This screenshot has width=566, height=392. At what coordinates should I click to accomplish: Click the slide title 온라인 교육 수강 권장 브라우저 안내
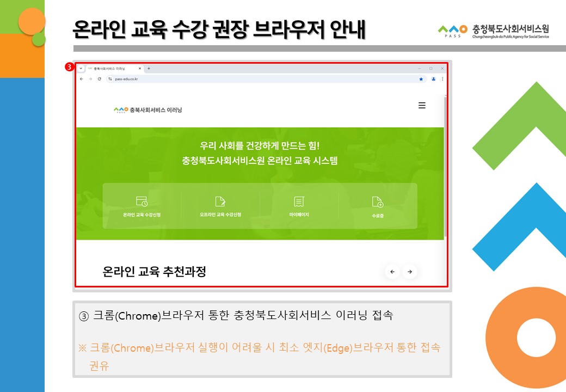pos(219,29)
